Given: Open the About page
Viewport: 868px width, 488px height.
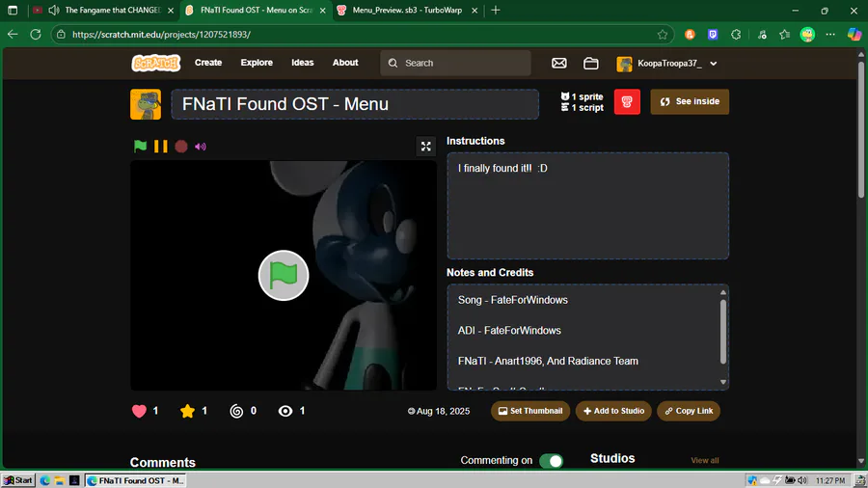Looking at the screenshot, I should 345,63.
